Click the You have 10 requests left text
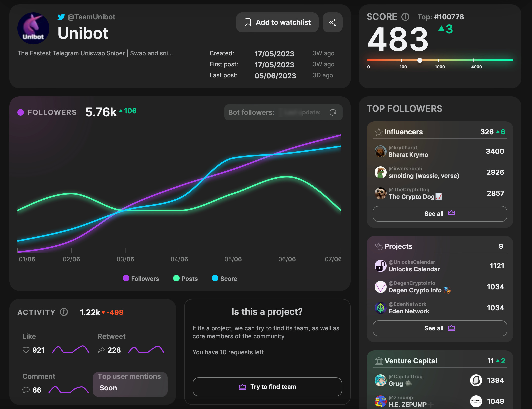Image resolution: width=532 pixels, height=409 pixels. click(x=228, y=352)
